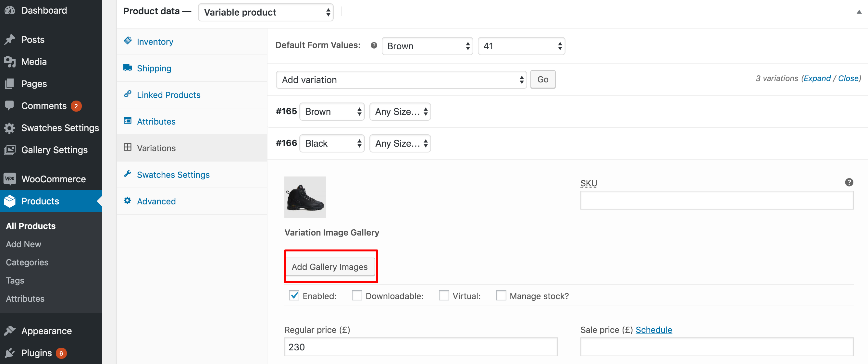Click the Shipping truck icon
Image resolution: width=868 pixels, height=364 pixels.
coord(128,67)
